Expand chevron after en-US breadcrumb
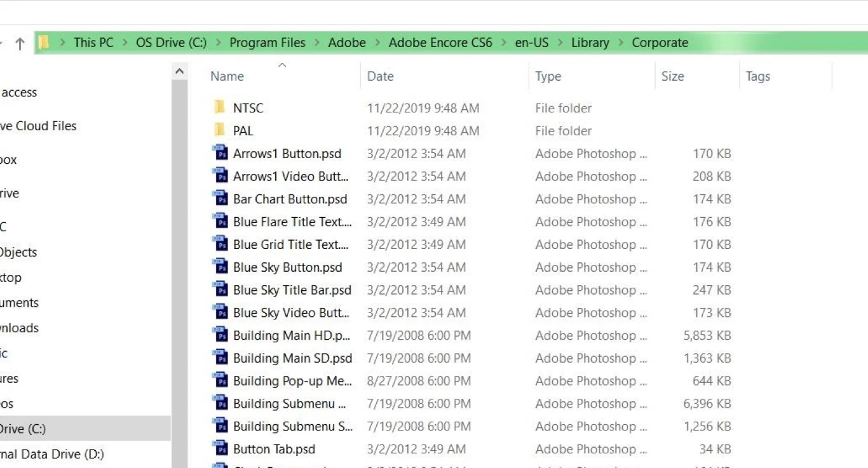This screenshot has height=468, width=868. [560, 43]
